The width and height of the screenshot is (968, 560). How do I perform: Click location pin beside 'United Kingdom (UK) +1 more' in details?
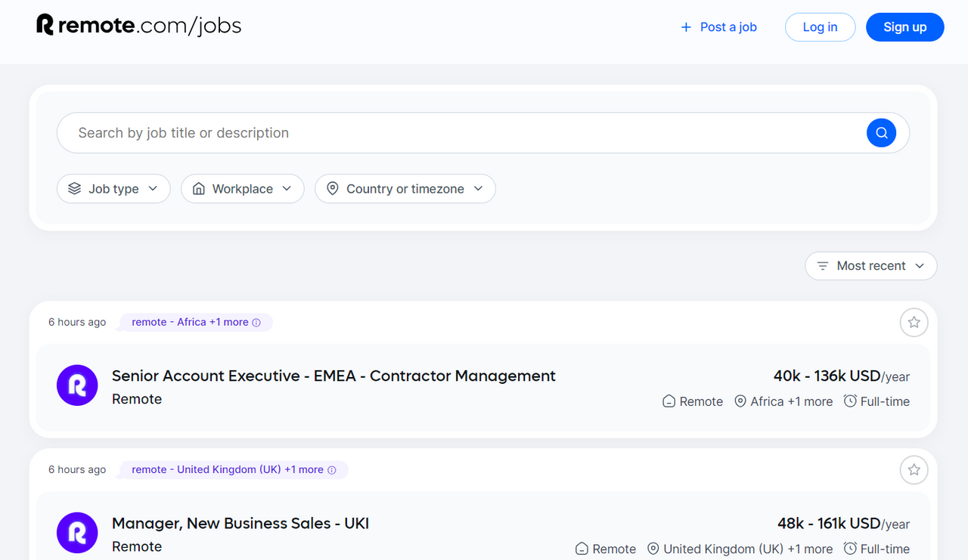point(653,549)
